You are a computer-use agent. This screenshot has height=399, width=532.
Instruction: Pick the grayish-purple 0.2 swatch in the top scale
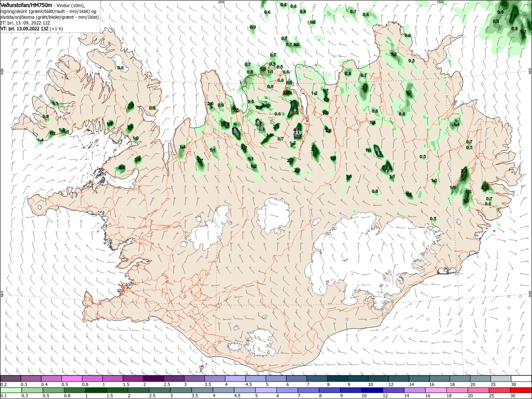pyautogui.click(x=10, y=378)
